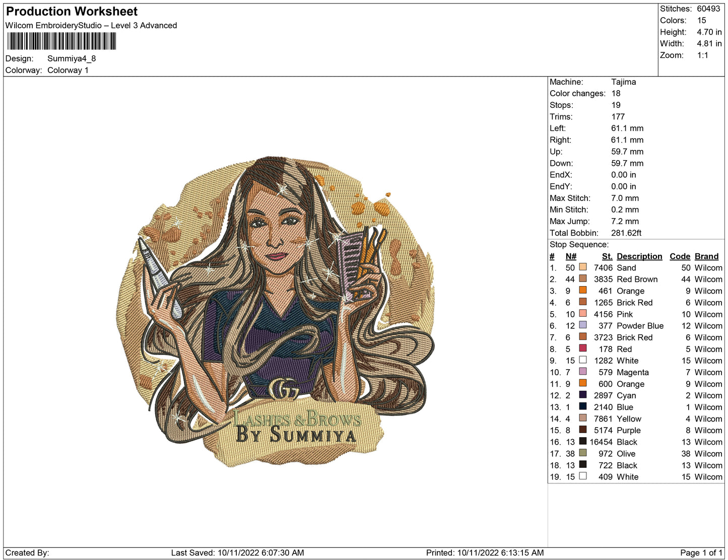The height and width of the screenshot is (560, 728).
Task: Click the stitches count '60493'
Action: click(708, 9)
